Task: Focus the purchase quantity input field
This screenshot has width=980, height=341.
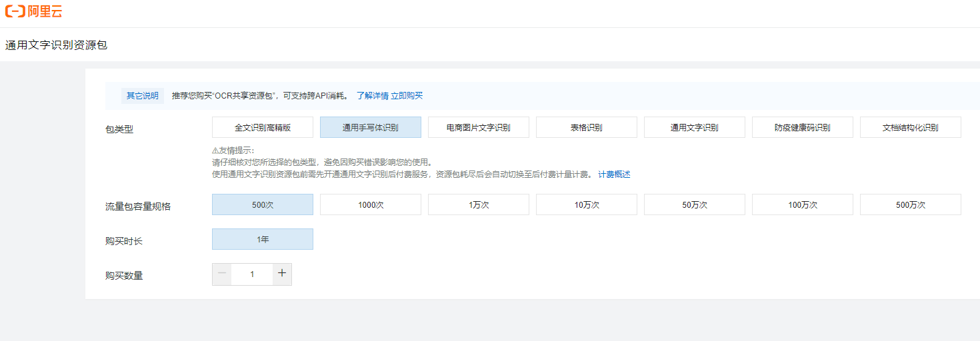Action: 252,274
